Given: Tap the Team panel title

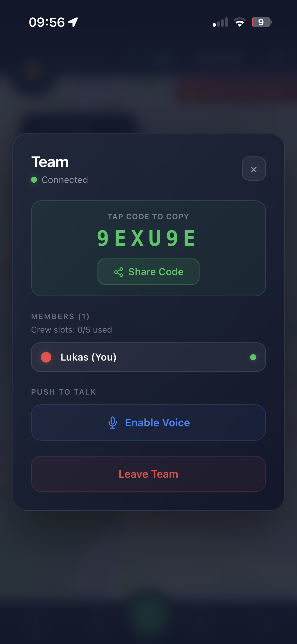Looking at the screenshot, I should point(50,162).
